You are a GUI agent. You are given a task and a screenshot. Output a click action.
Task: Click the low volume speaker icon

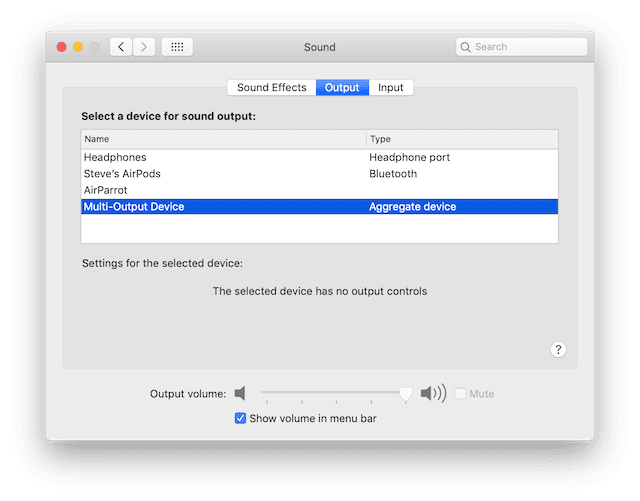pos(240,394)
